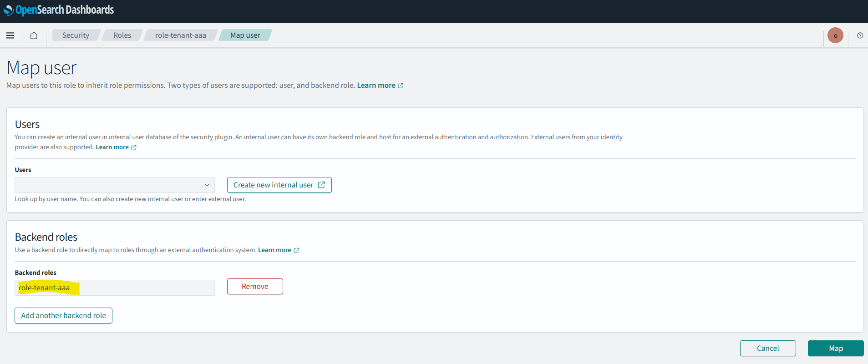Screen dimensions: 868x364
Task: Expand the Users combo box arrow
Action: coord(207,185)
